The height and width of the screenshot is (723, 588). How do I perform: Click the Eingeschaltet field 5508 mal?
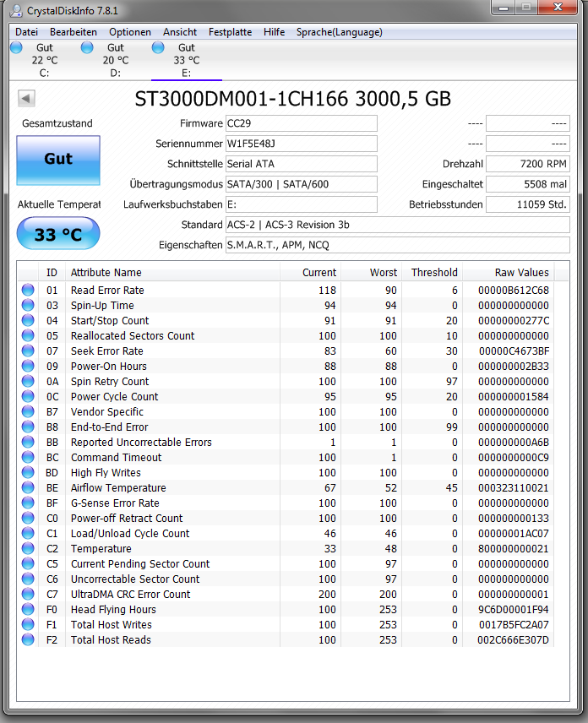tap(528, 184)
